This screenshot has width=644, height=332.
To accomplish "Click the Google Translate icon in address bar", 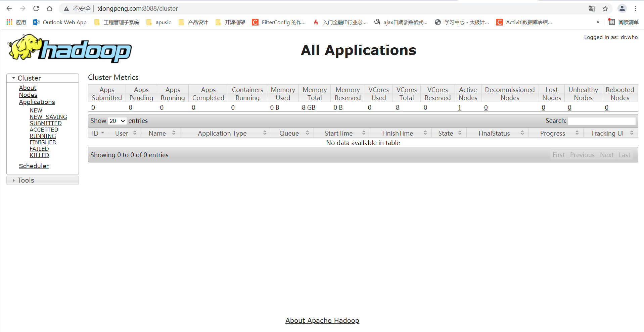I will click(591, 9).
